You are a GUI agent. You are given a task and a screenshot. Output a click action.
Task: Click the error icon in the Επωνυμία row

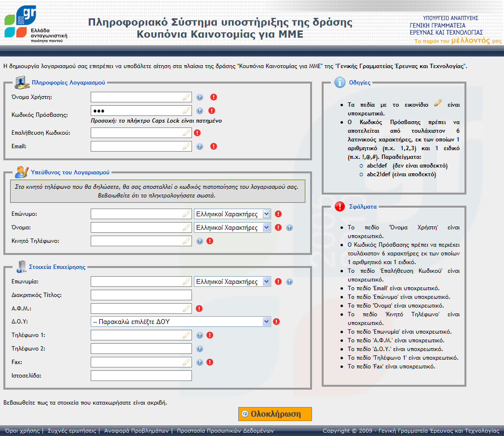coord(278,281)
